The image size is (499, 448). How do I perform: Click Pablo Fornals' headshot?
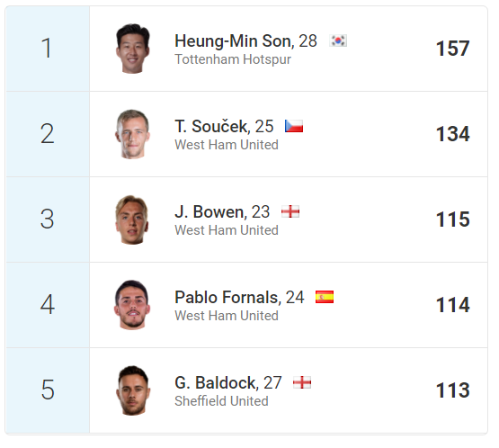132,305
